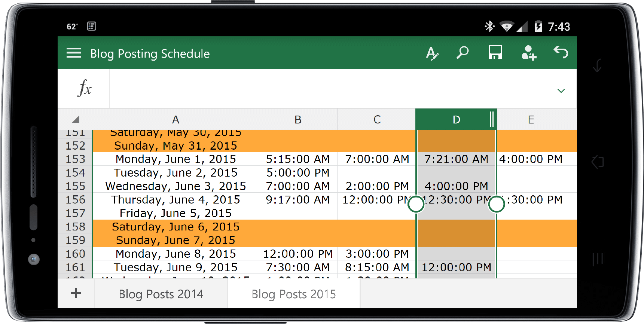The image size is (644, 324).
Task: Select cell Monday, June 1, 2015
Action: click(x=176, y=159)
